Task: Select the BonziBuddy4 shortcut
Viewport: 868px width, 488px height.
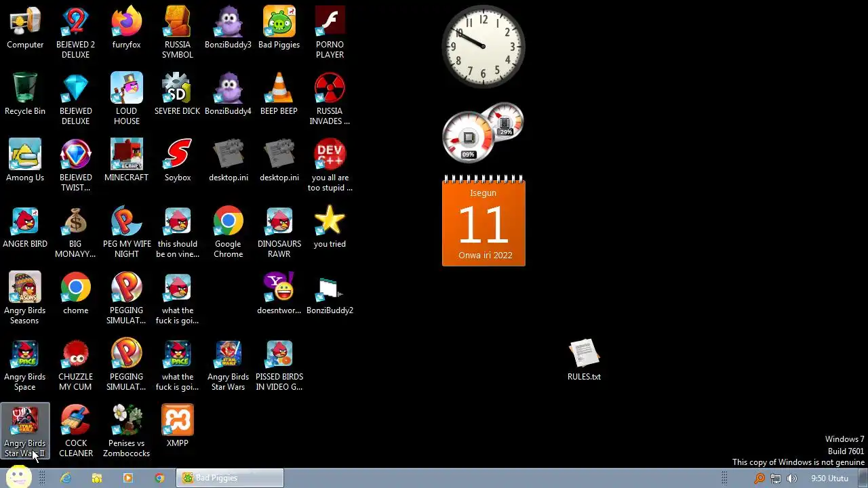Action: click(229, 95)
